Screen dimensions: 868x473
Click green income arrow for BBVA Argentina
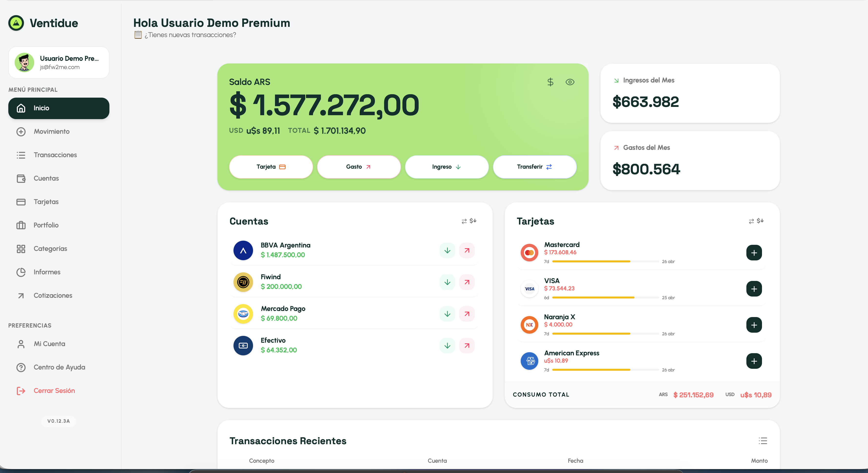click(447, 250)
